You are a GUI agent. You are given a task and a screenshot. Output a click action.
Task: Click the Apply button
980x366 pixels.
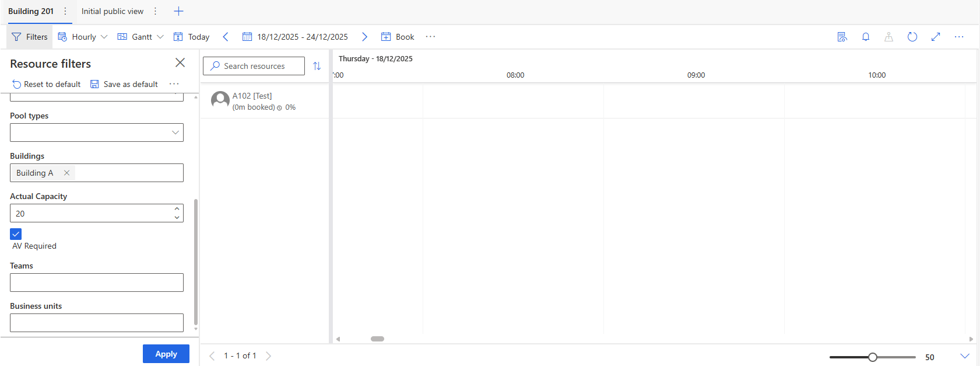(x=166, y=354)
